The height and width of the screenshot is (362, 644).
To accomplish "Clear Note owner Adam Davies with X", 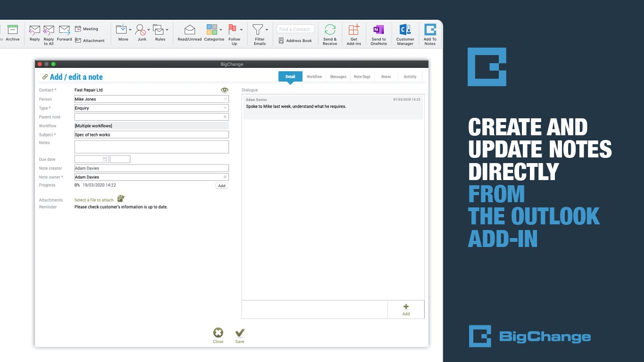I will [x=225, y=177].
